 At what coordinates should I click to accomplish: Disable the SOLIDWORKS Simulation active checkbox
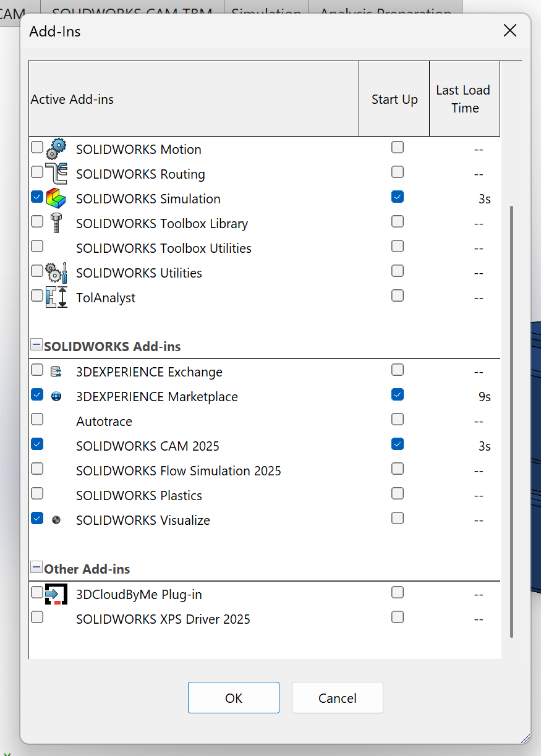pyautogui.click(x=37, y=197)
